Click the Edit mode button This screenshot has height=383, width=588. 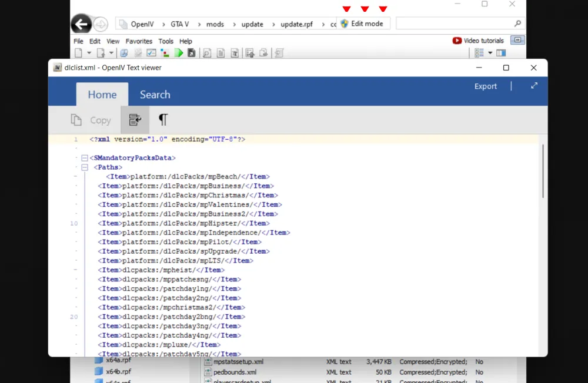coord(362,23)
